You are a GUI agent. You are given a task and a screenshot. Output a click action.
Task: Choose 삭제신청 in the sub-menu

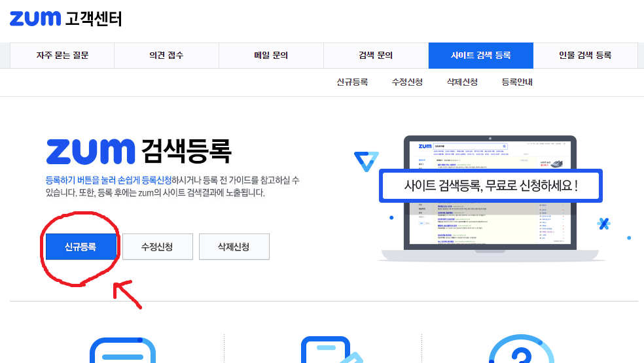(x=463, y=82)
